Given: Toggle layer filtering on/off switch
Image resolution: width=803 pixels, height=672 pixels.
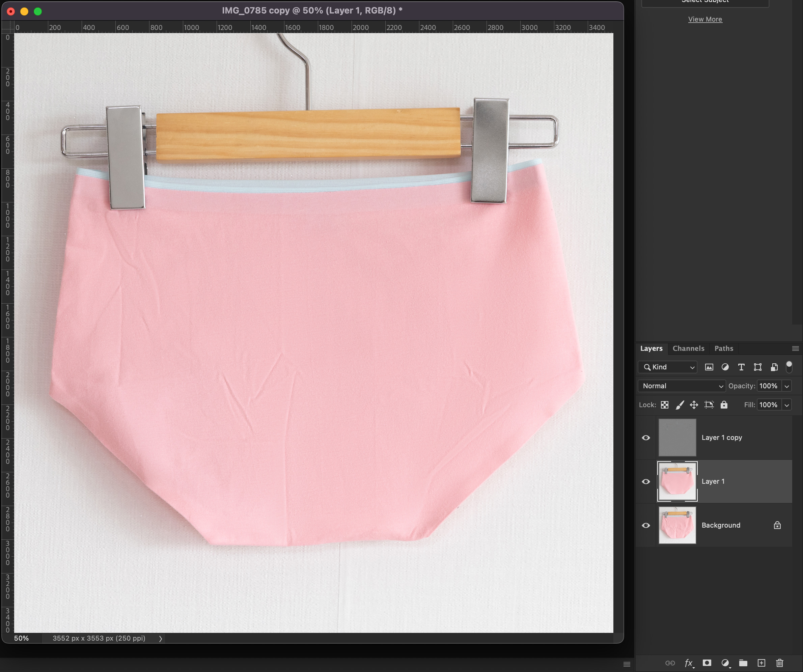Looking at the screenshot, I should pyautogui.click(x=789, y=367).
